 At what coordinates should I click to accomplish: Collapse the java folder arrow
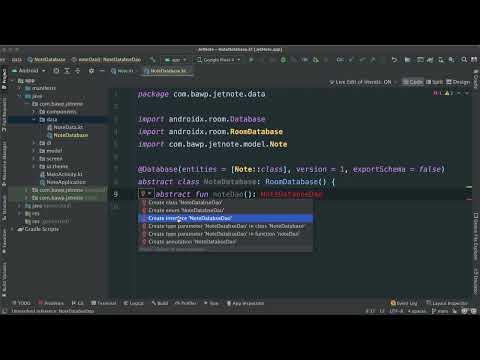tap(20, 96)
